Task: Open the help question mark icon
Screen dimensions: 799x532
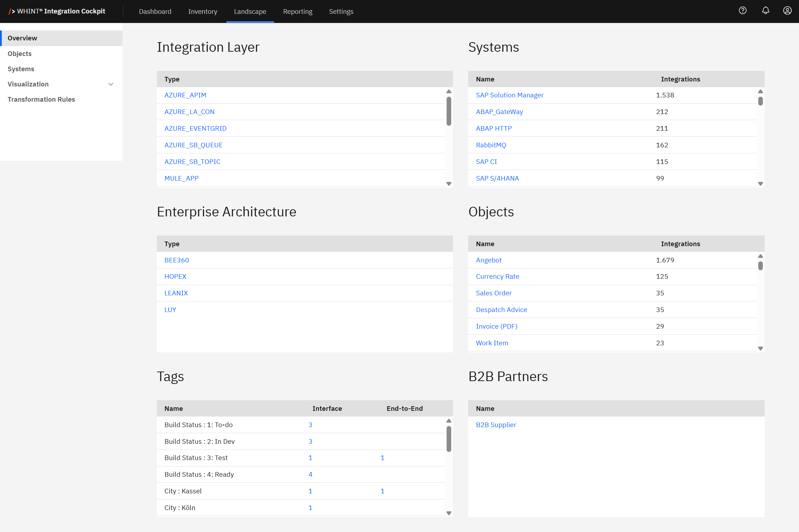Action: [743, 11]
